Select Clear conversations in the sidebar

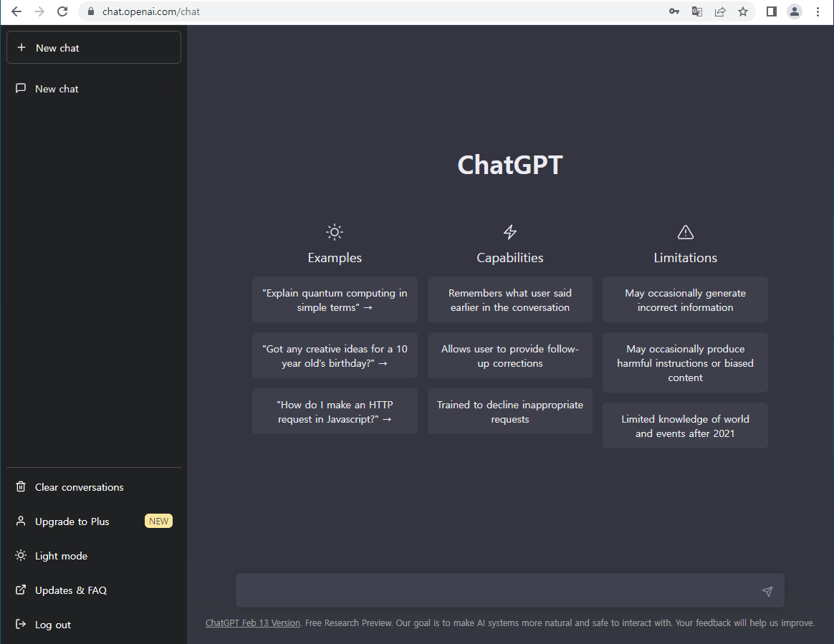(80, 487)
